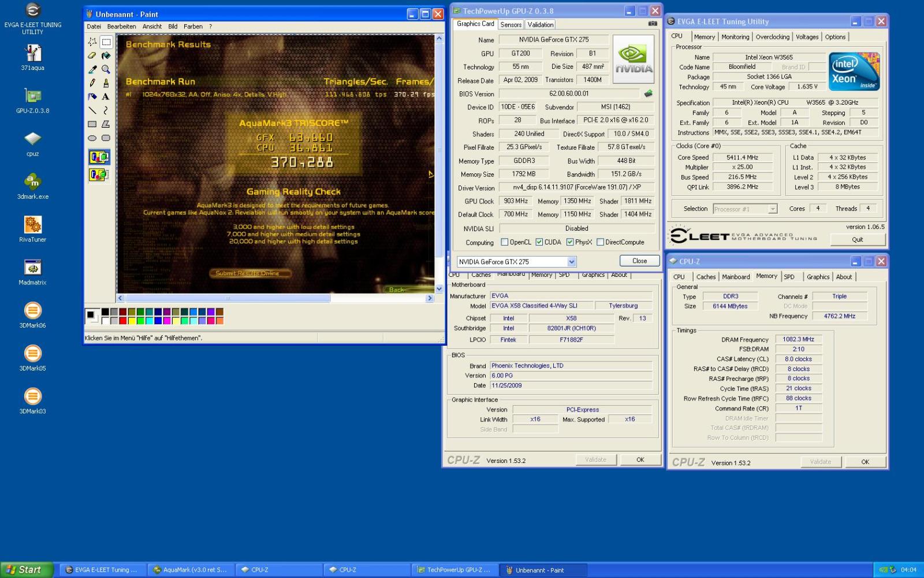924x578 pixels.
Task: Pick the Text tool in Paint
Action: pos(106,97)
